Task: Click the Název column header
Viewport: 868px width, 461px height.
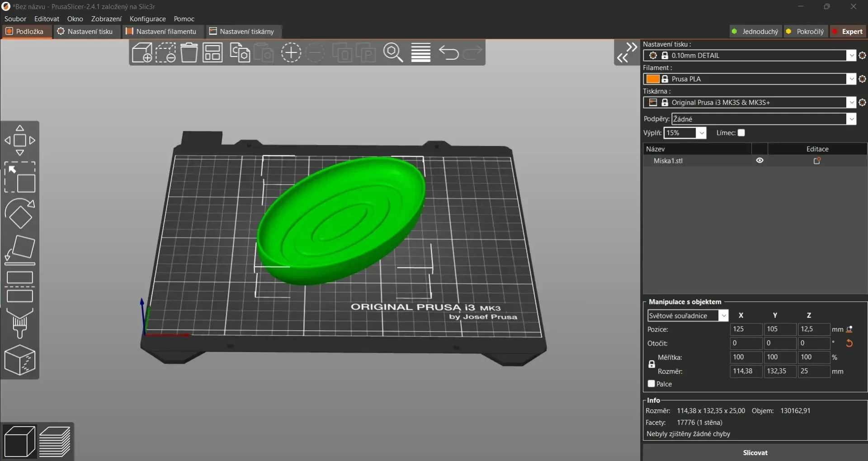Action: pos(697,149)
